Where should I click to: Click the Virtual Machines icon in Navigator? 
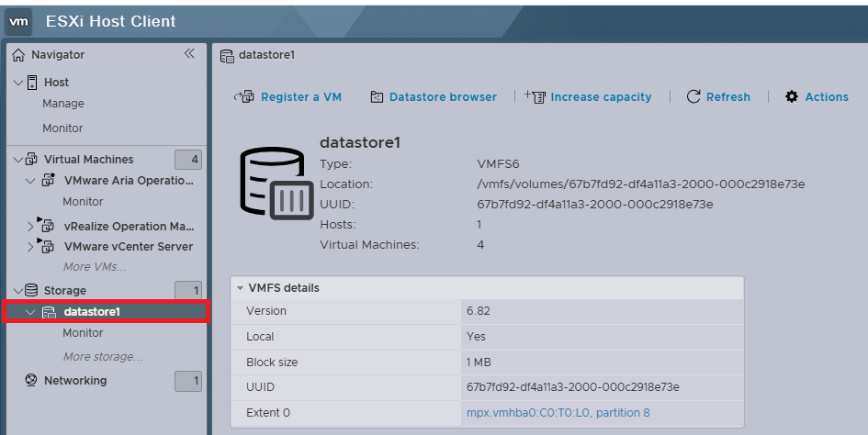(31, 160)
